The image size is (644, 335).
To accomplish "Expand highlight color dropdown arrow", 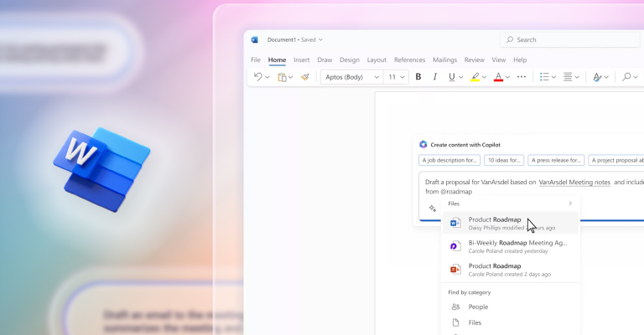I will pos(484,77).
